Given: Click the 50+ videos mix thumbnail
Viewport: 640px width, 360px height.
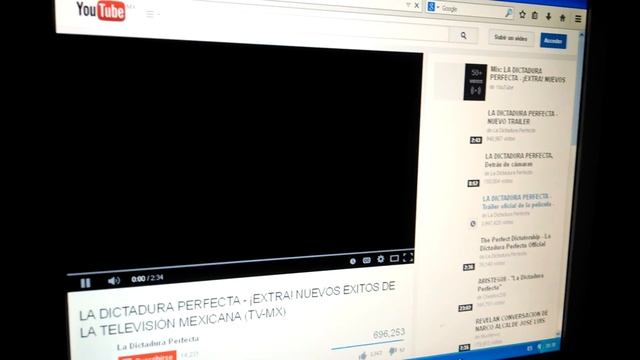Looking at the screenshot, I should click(x=476, y=82).
